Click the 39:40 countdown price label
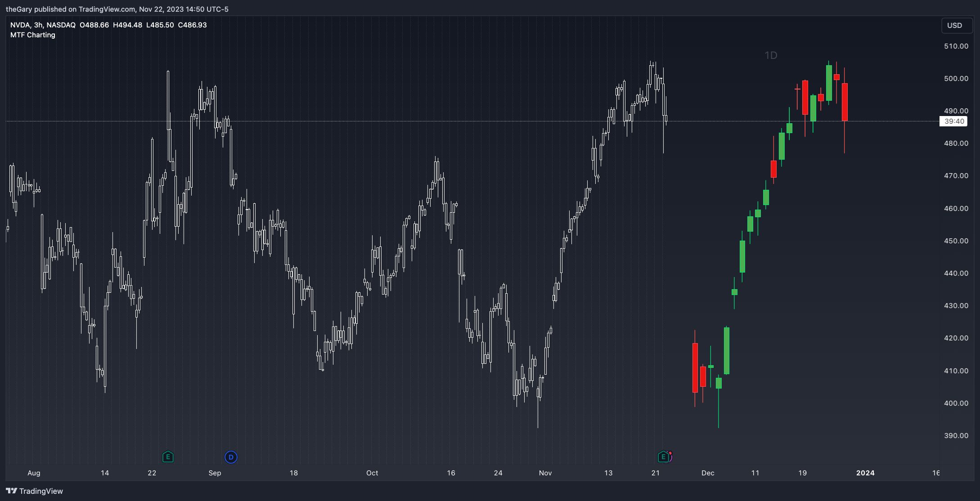The width and height of the screenshot is (980, 501). 953,121
